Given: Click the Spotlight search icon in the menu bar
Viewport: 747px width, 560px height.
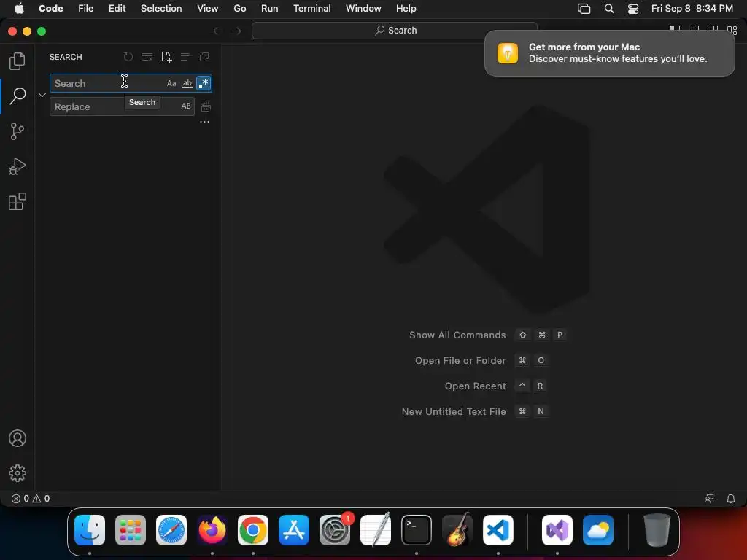Looking at the screenshot, I should point(609,9).
